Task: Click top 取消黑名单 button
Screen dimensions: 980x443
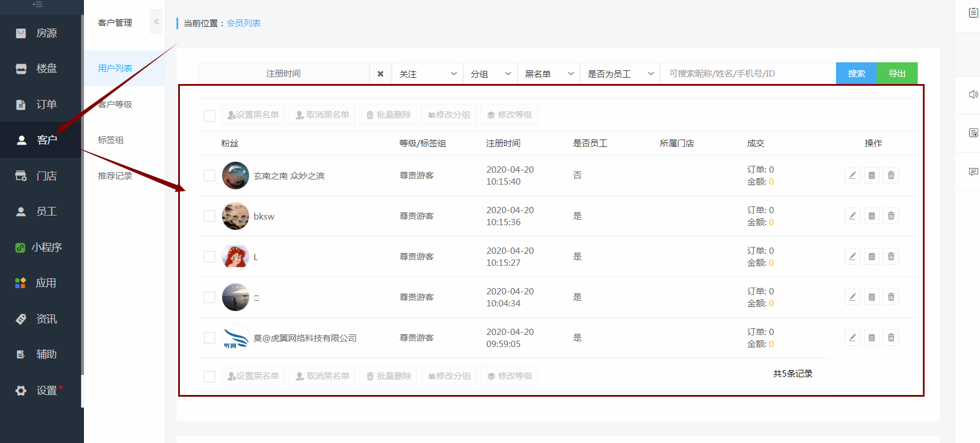Action: tap(322, 115)
